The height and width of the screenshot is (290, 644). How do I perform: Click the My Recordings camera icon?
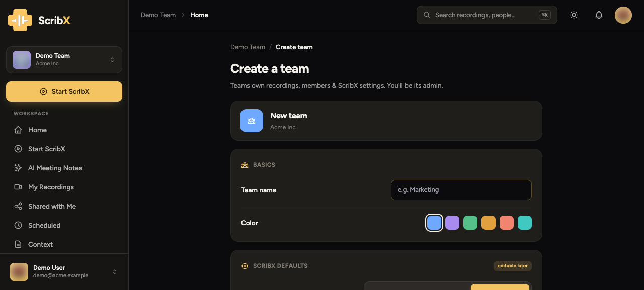coord(18,187)
